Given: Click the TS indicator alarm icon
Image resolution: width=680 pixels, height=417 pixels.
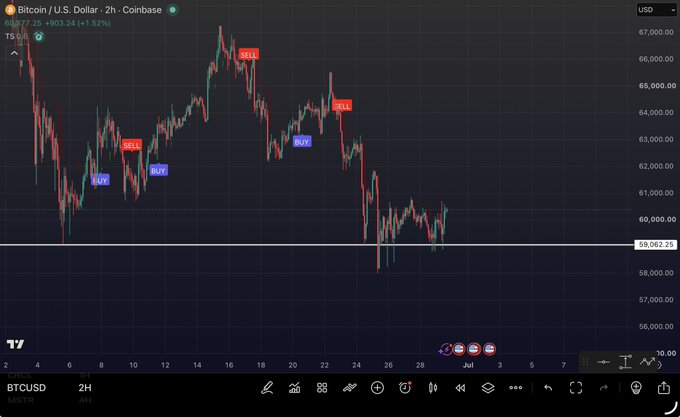Looking at the screenshot, I should click(x=39, y=36).
